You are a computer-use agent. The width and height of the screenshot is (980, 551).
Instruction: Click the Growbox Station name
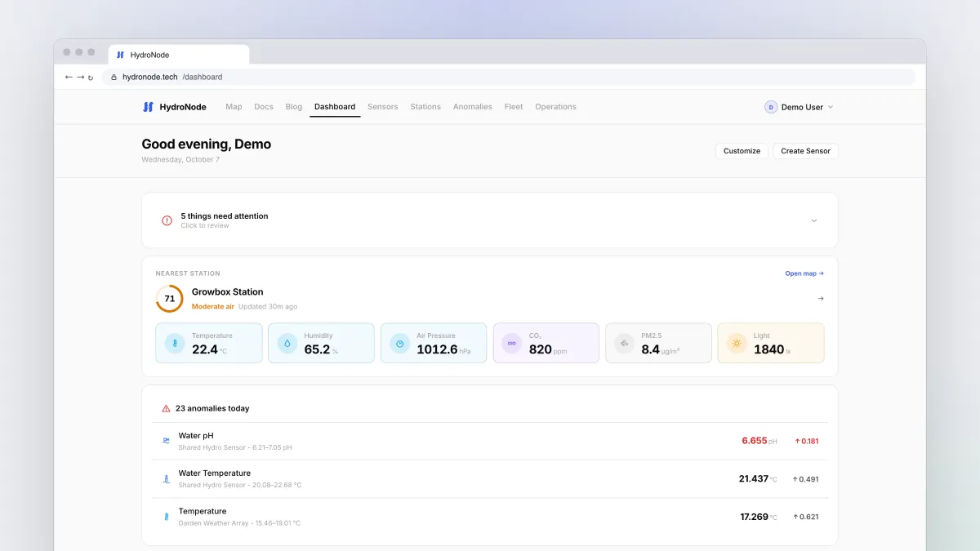click(228, 291)
